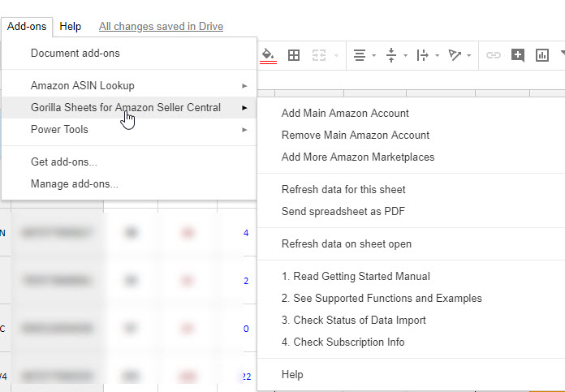Choose Refresh data for this sheet
The image size is (565, 392).
pos(343,190)
